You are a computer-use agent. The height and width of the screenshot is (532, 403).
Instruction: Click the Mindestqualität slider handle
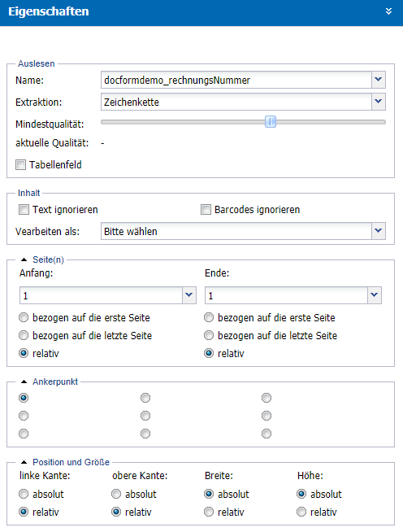pyautogui.click(x=271, y=122)
